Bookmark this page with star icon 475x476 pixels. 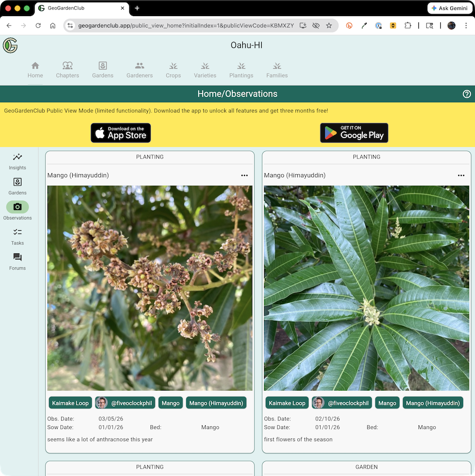tap(329, 26)
